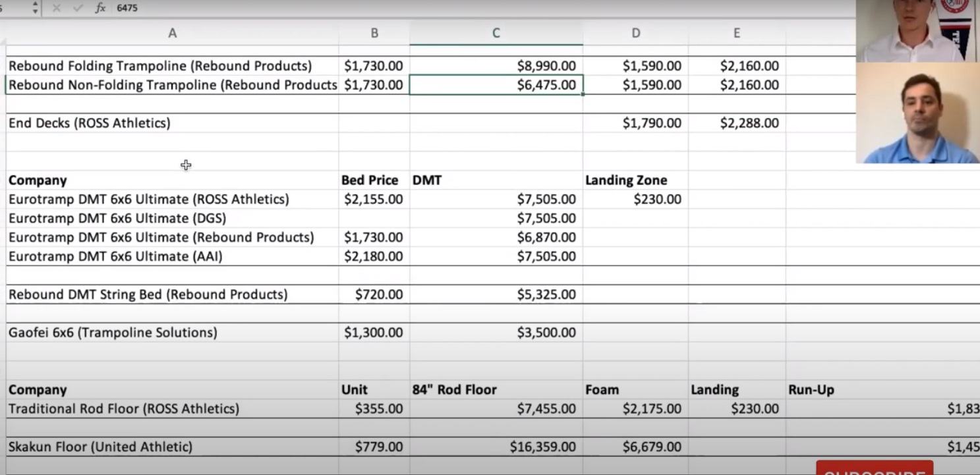Click the cancel entry X icon
This screenshot has width=980, height=475.
(x=56, y=8)
